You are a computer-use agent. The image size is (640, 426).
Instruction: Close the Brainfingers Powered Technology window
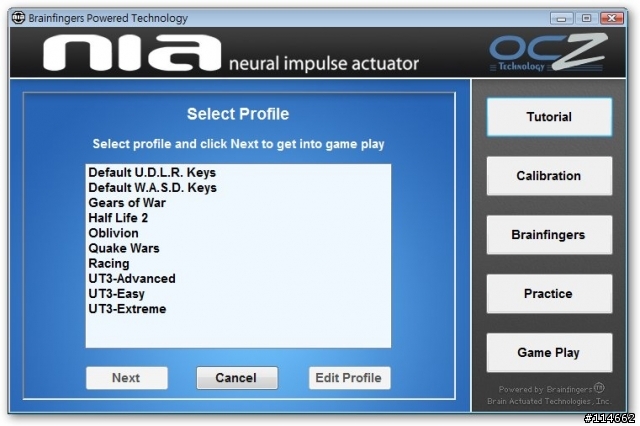[611, 18]
